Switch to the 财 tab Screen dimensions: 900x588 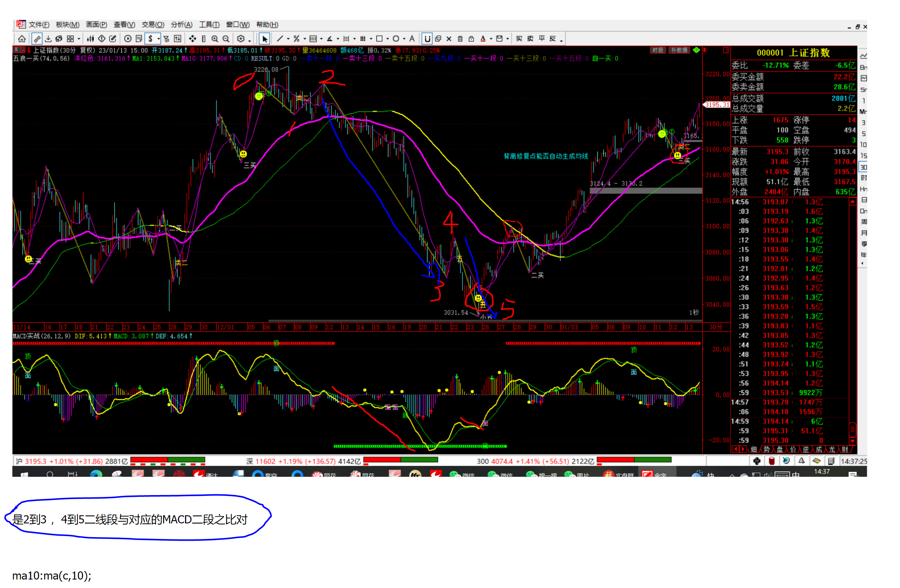point(845,449)
